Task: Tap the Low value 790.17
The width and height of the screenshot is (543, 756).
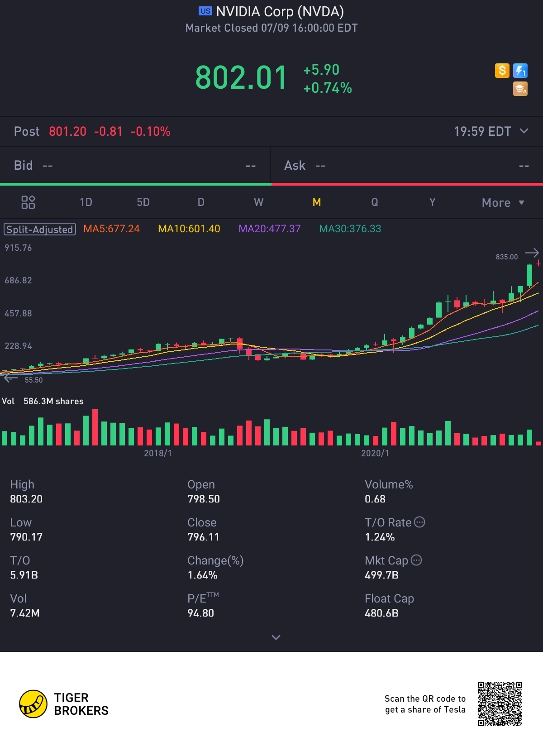Action: [x=26, y=537]
